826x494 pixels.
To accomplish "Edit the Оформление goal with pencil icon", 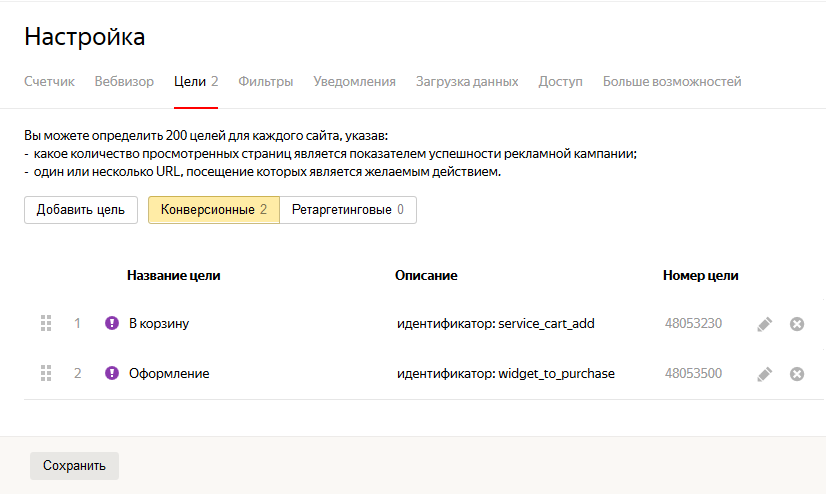I will (764, 374).
